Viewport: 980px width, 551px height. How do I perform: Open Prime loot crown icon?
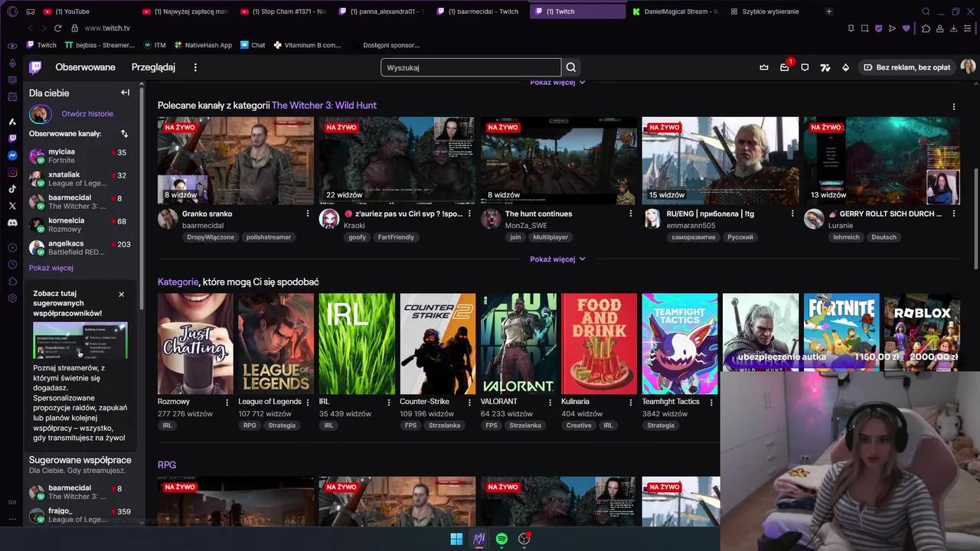click(x=764, y=67)
